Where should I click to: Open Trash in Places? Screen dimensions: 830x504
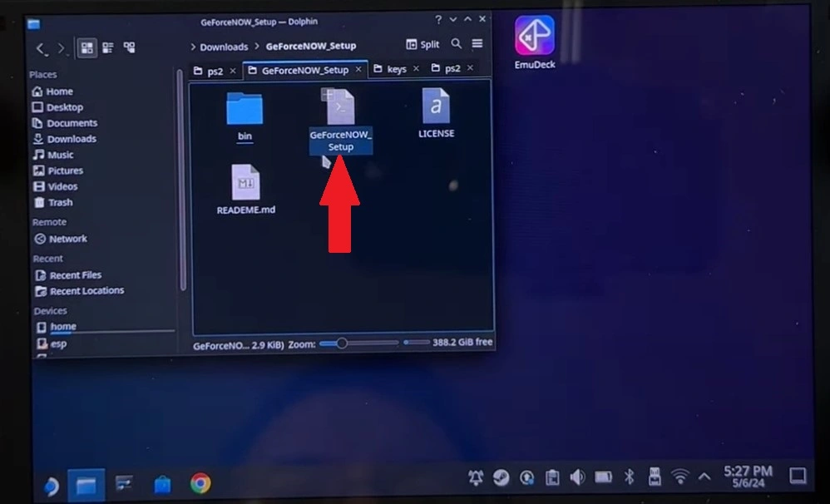(53, 203)
